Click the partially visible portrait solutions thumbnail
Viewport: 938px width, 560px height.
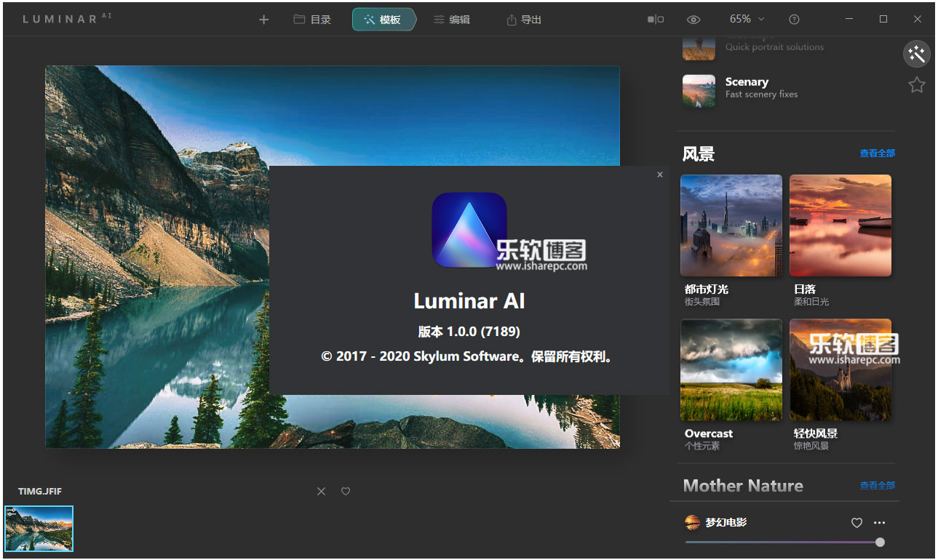tap(699, 48)
